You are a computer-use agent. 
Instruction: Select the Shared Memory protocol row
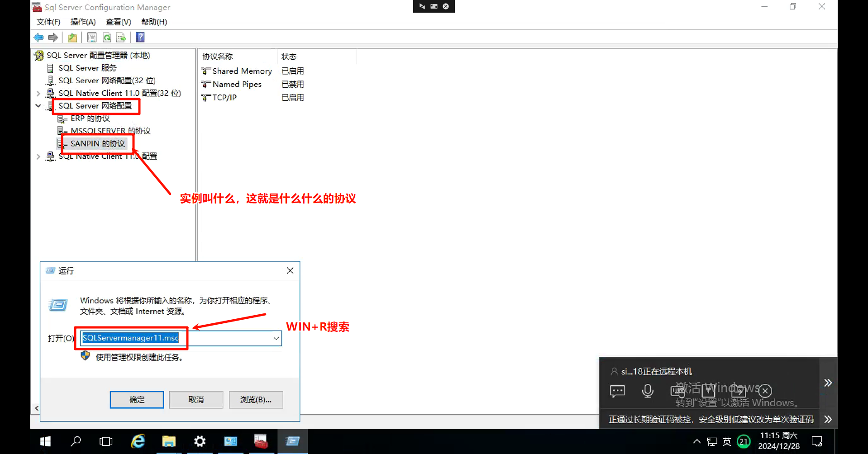click(242, 71)
